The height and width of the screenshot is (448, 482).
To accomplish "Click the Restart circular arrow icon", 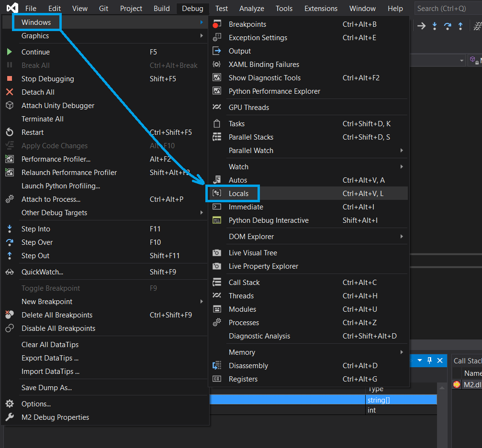I will click(10, 132).
